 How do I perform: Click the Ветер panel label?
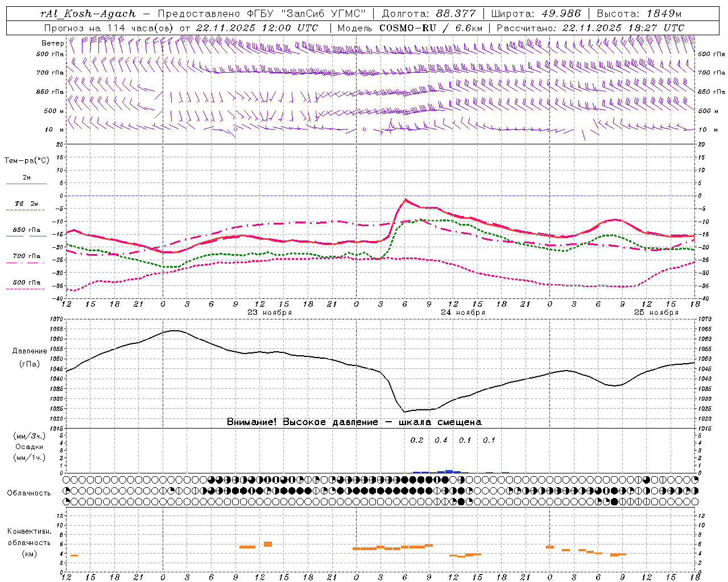click(x=52, y=43)
